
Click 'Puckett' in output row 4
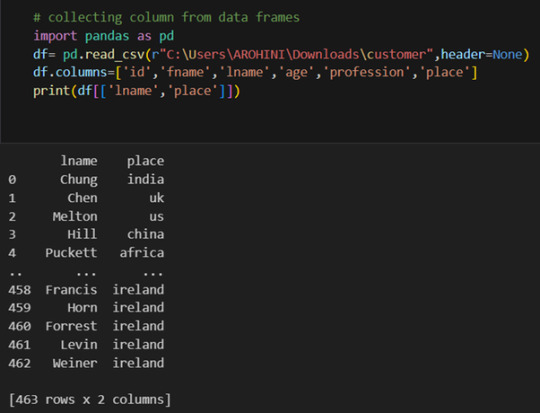pos(71,253)
